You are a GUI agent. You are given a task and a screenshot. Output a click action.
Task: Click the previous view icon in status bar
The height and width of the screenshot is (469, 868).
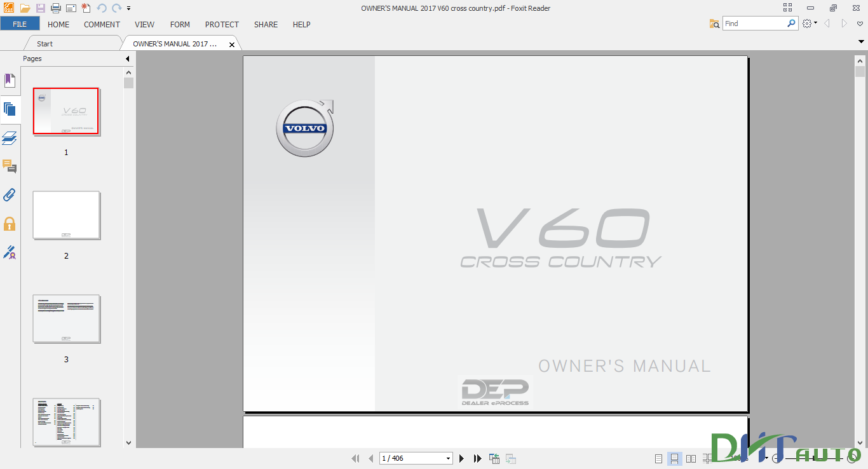click(494, 458)
